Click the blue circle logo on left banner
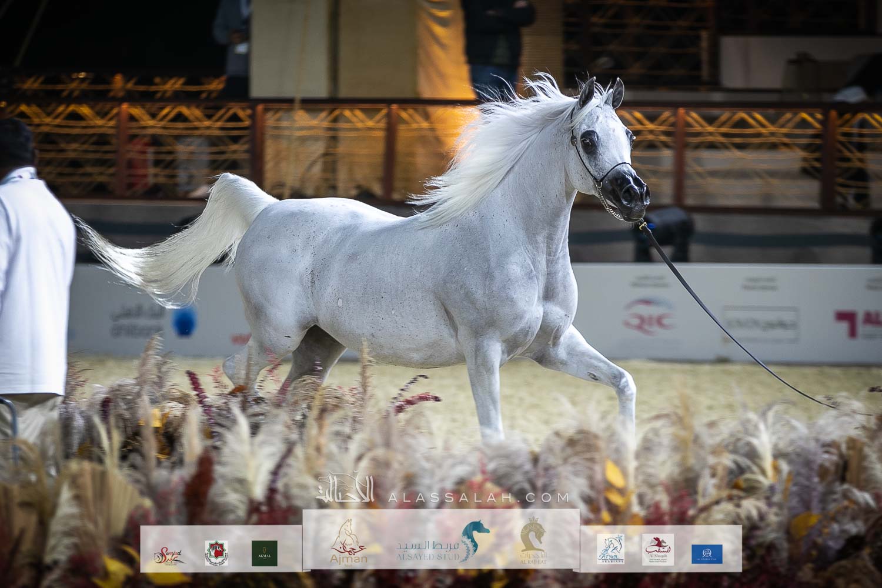Viewport: 882px width, 588px height. pos(183,321)
